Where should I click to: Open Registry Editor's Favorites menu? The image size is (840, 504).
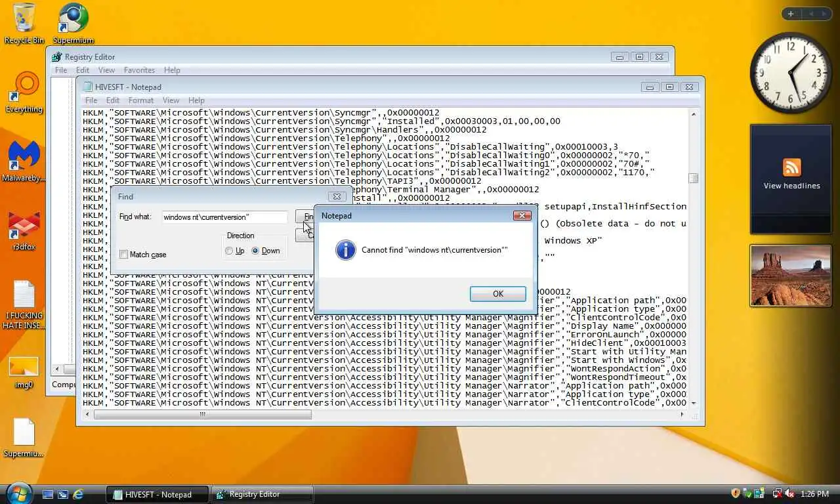coord(140,70)
